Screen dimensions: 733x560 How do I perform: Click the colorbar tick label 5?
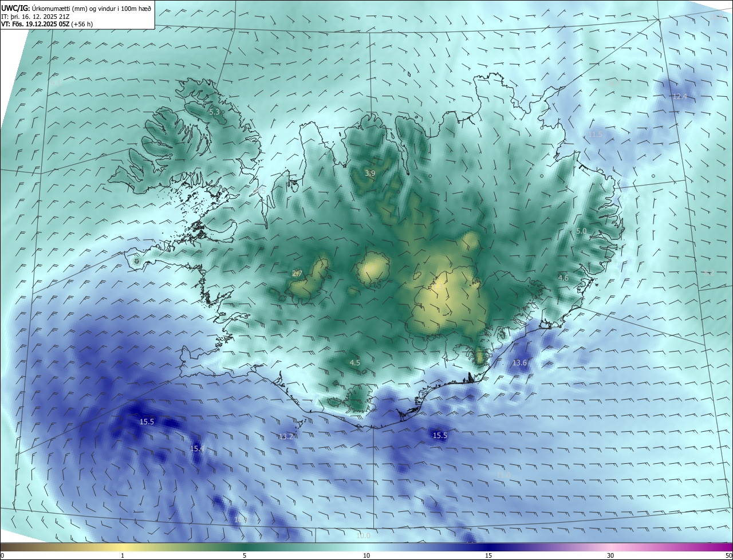[x=245, y=555]
